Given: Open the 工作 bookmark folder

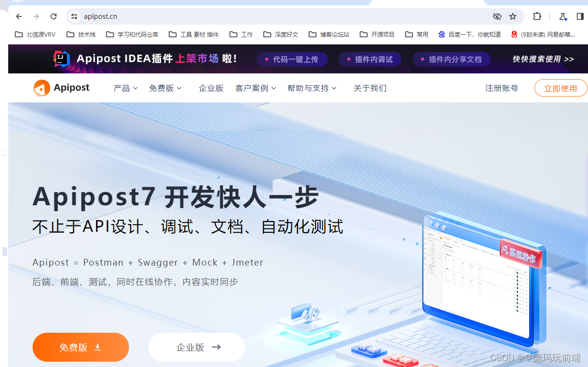Looking at the screenshot, I should (241, 34).
